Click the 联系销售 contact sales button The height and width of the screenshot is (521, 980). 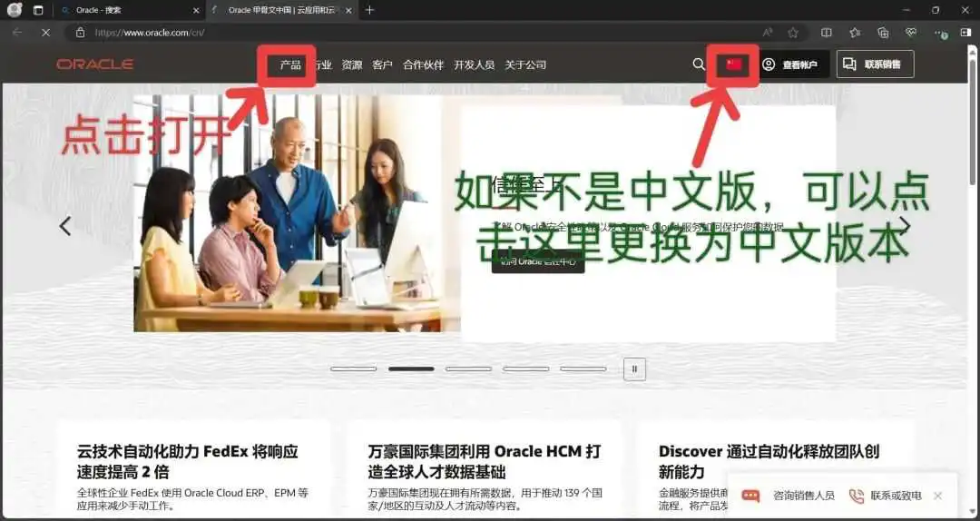[875, 64]
